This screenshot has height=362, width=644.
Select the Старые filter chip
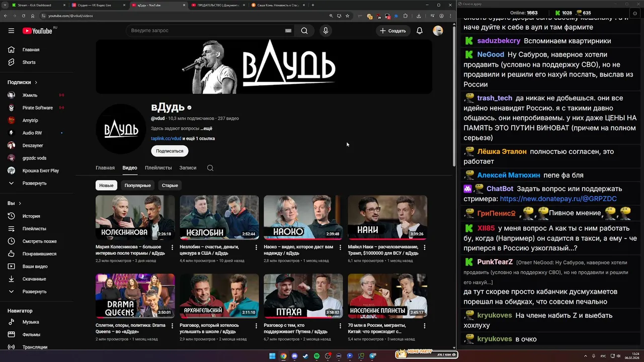170,186
